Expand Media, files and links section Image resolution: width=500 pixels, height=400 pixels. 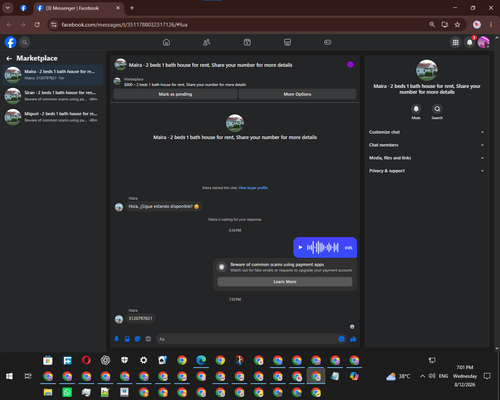point(427,158)
